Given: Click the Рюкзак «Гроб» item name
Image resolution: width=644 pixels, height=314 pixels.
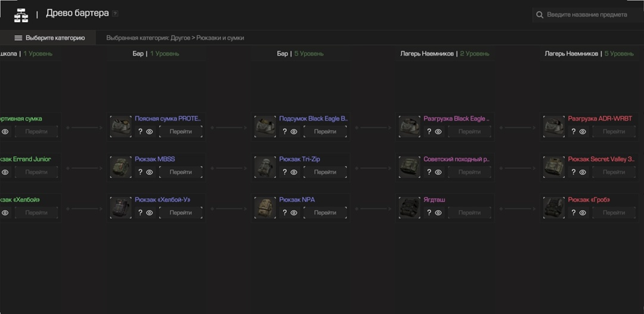Looking at the screenshot, I should 589,200.
